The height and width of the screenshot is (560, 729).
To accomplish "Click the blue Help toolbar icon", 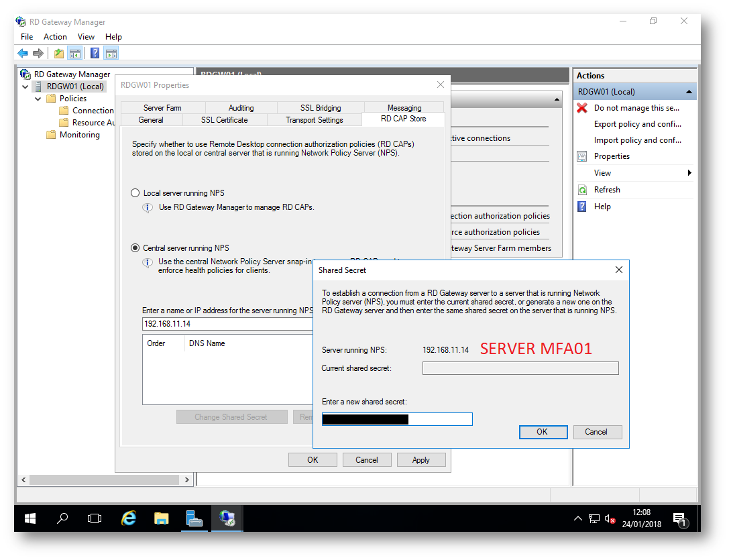I will coord(95,53).
